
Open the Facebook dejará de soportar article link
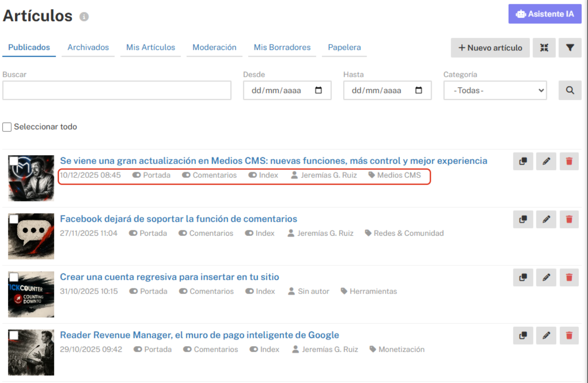click(x=179, y=219)
